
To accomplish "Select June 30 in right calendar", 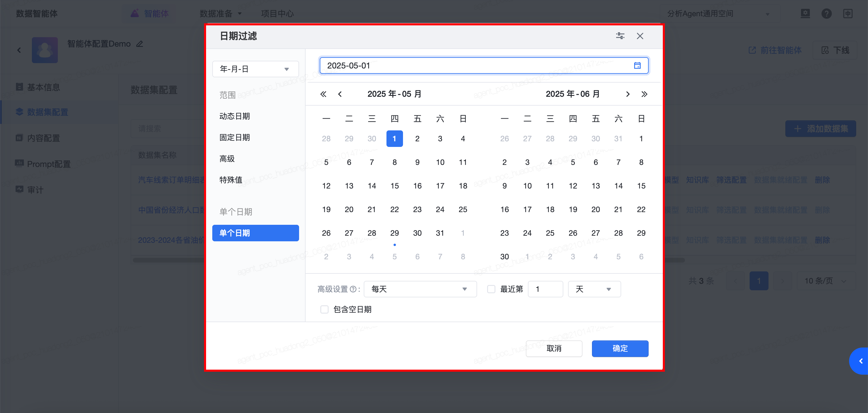I will point(505,257).
